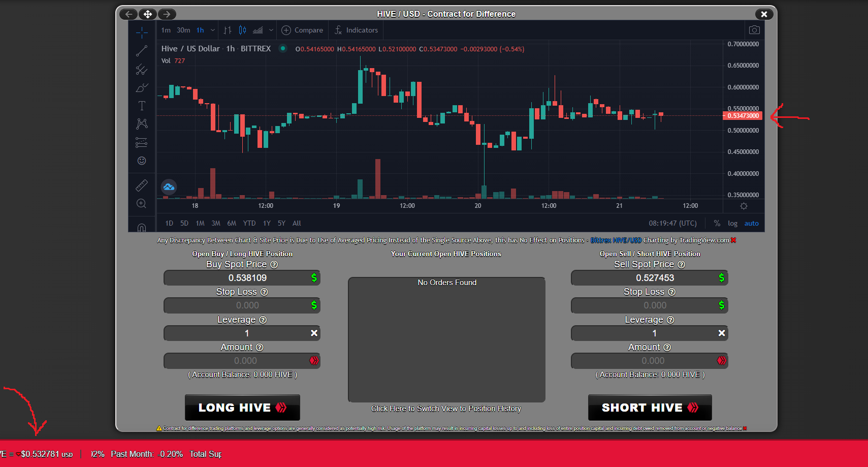The image size is (868, 467).
Task: Show help for short Stop Loss
Action: (671, 292)
